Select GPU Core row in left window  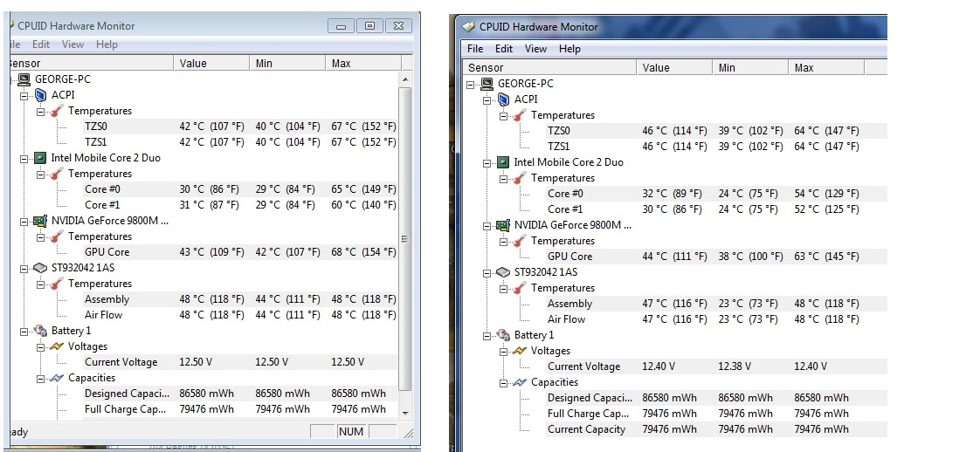coord(240,251)
